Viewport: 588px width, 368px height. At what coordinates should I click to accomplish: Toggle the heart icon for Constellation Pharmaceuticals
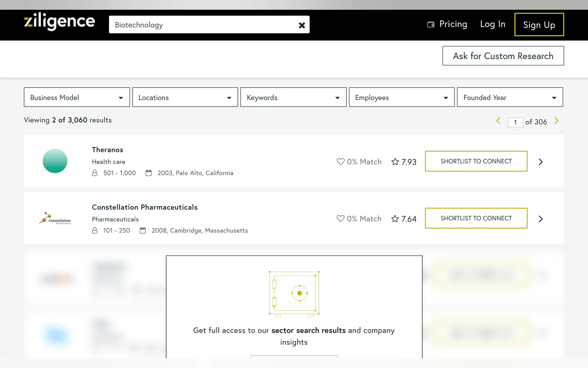point(340,219)
